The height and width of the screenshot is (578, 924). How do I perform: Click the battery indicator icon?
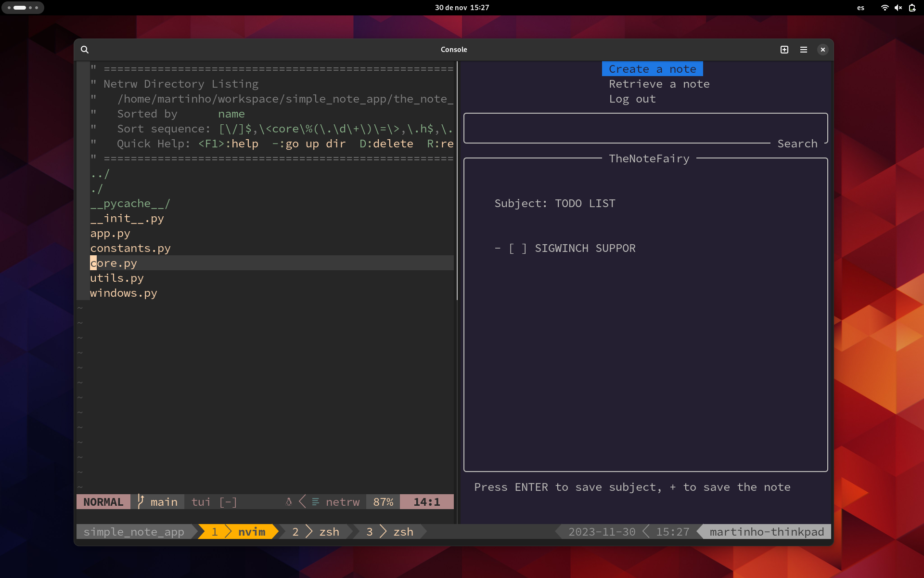(x=912, y=8)
